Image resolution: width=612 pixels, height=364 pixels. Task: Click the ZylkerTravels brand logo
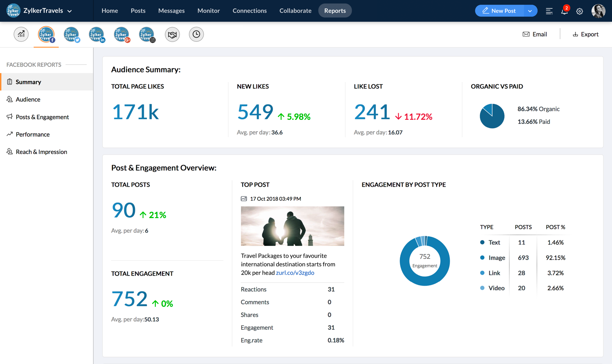(x=13, y=11)
